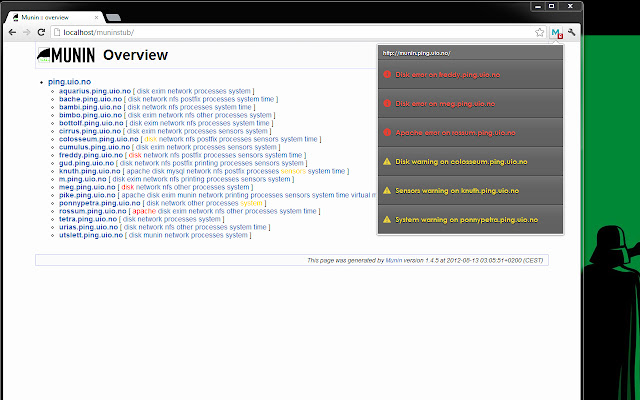
Task: Open meg.ping.uio.no host link
Action: [x=87, y=187]
